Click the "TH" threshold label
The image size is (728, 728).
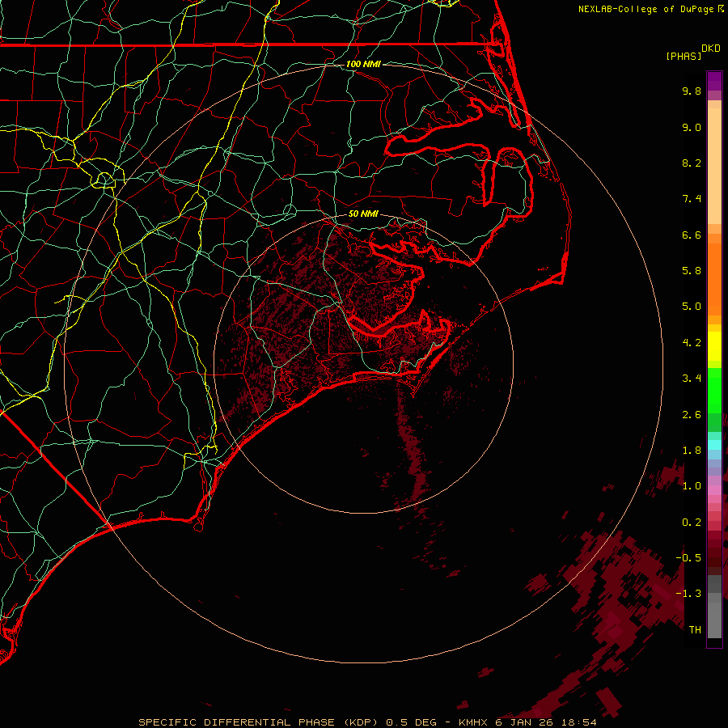coord(695,630)
